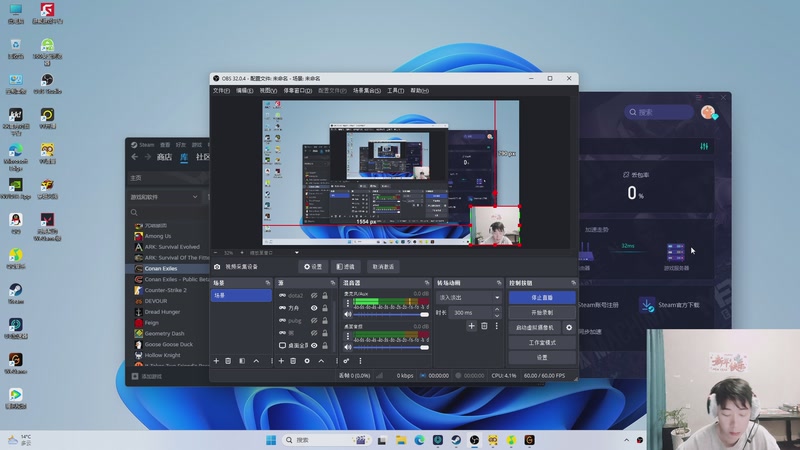The width and height of the screenshot is (800, 450).
Task: Remove the source with the 源 panel trash icon
Action: (x=293, y=361)
